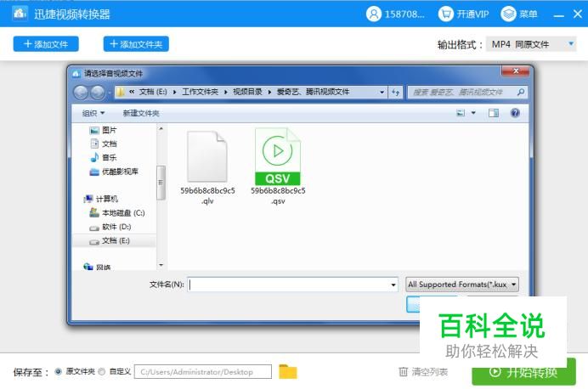588x389 pixels.
Task: Open the 组织 menu
Action: (x=93, y=113)
